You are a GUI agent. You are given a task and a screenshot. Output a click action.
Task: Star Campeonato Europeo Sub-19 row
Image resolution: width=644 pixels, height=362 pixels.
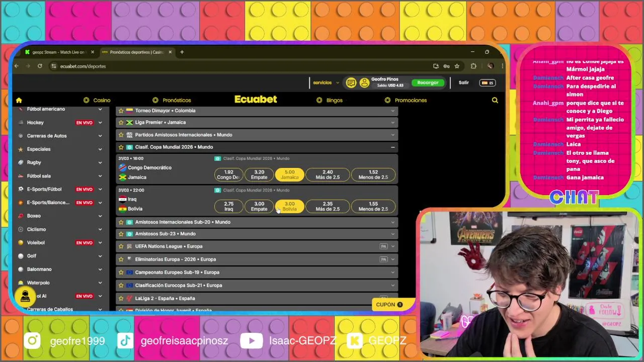121,273
